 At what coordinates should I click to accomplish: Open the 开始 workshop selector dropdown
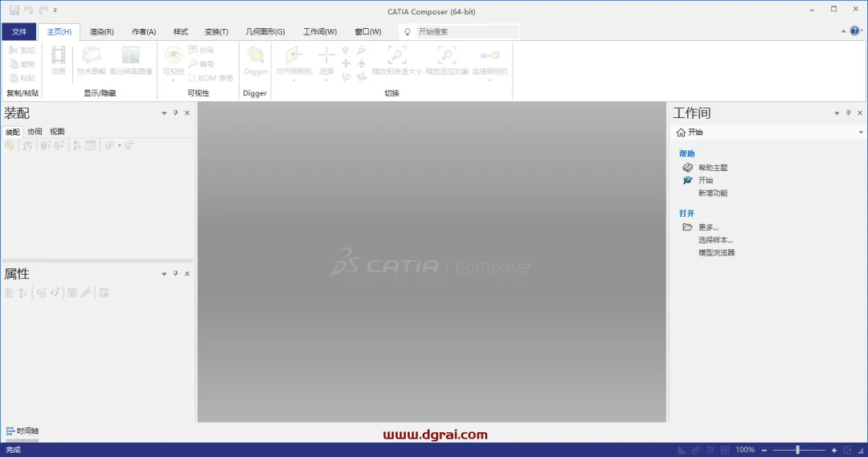click(860, 133)
